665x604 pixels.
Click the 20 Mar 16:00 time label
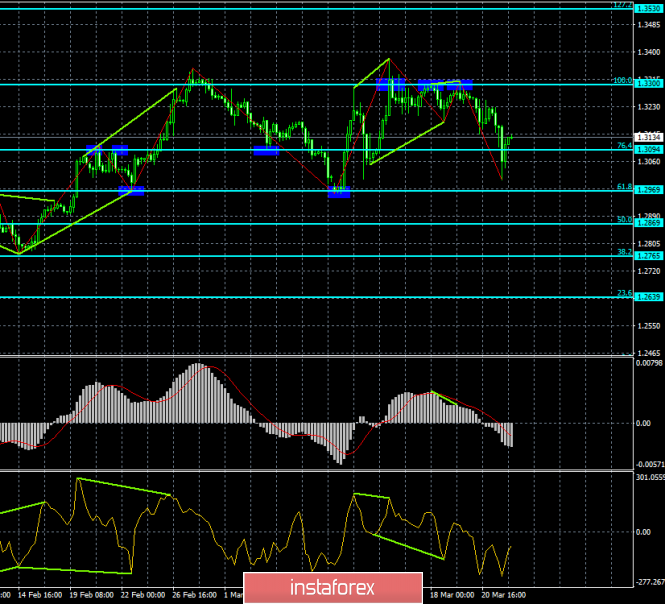(x=503, y=595)
